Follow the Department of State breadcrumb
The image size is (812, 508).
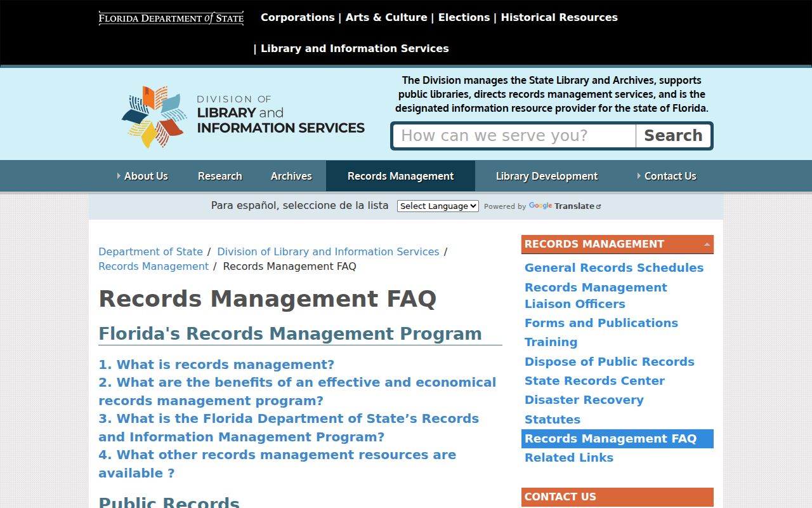click(x=150, y=251)
